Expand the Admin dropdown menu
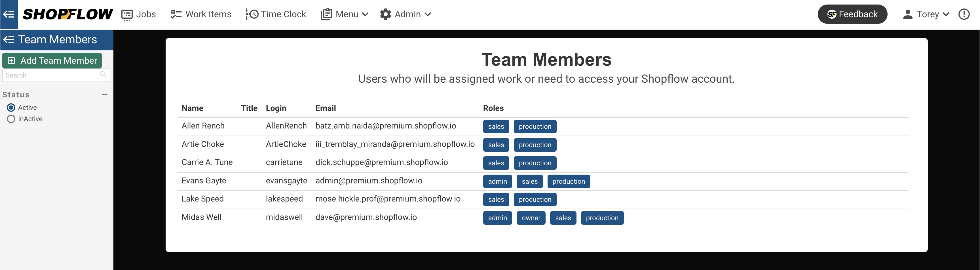Screen dimensions: 980x270 click(405, 14)
